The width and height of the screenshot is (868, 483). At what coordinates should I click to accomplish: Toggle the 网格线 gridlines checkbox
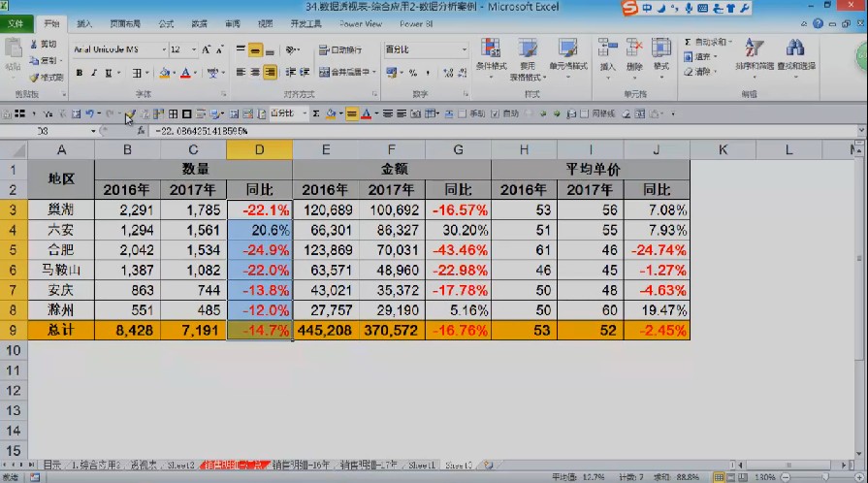tap(584, 113)
